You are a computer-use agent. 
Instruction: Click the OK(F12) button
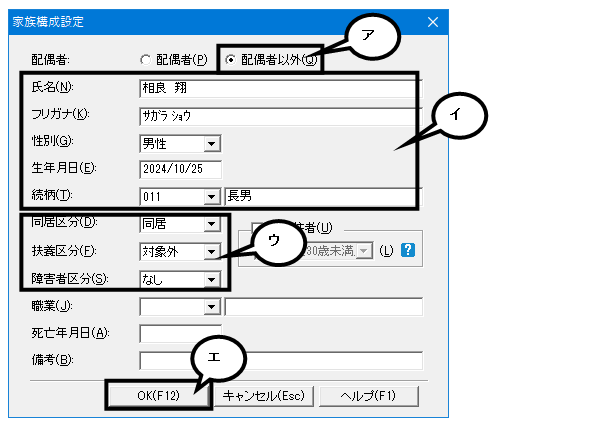coord(159,396)
